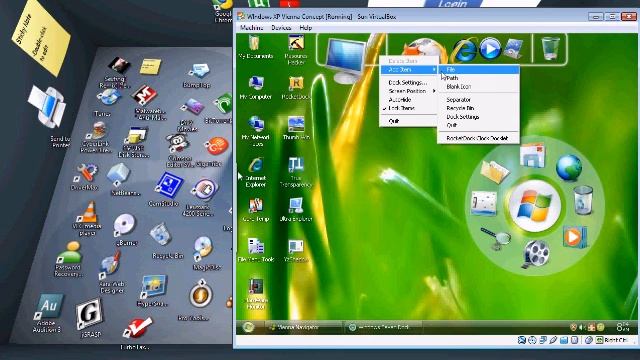Click the Login tab above VirtualBox window

[452, 4]
